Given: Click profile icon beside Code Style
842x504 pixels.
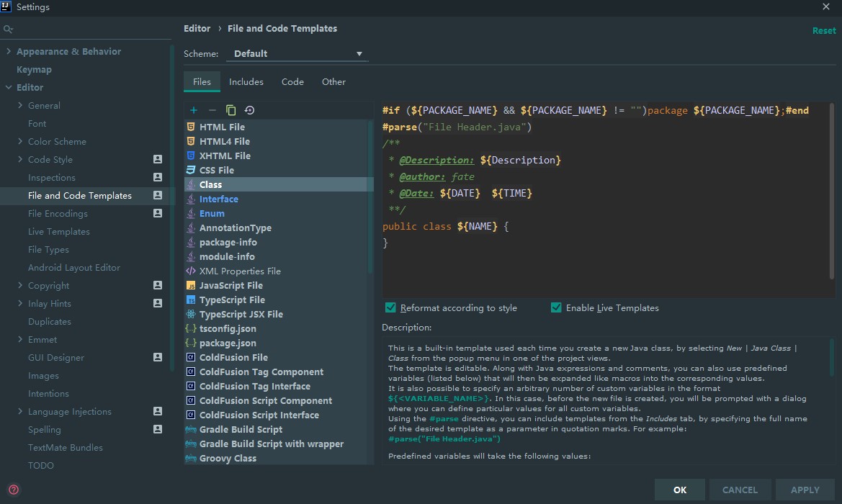Looking at the screenshot, I should [157, 159].
